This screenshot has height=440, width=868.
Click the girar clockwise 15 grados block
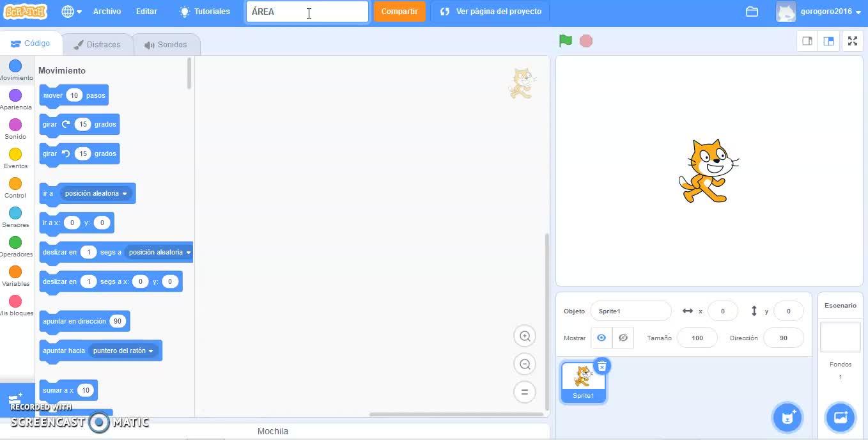click(x=79, y=125)
